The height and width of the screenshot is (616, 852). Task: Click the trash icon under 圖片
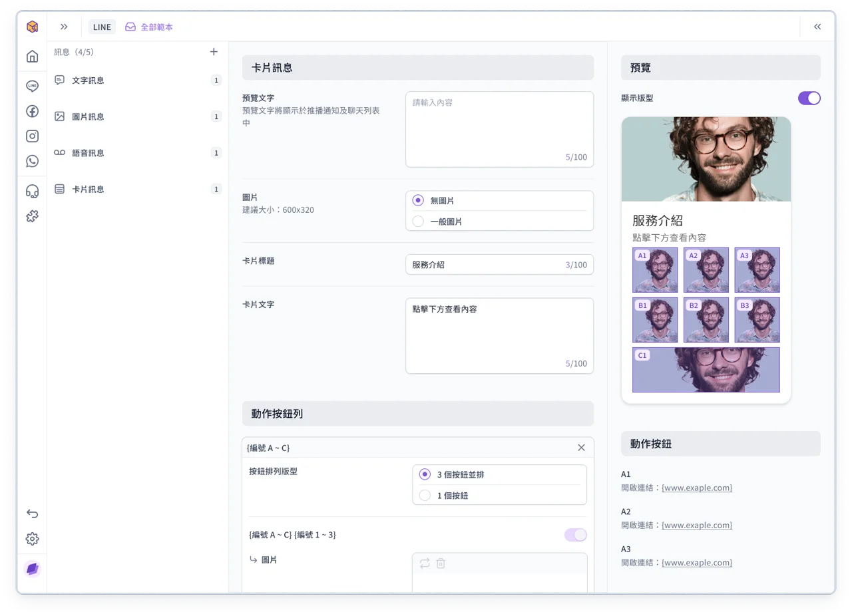click(x=441, y=563)
